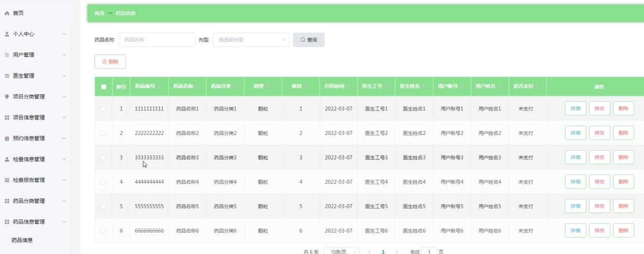Sort by 用户姓名 column sort icon
This screenshot has height=254, width=644.
click(x=500, y=87)
